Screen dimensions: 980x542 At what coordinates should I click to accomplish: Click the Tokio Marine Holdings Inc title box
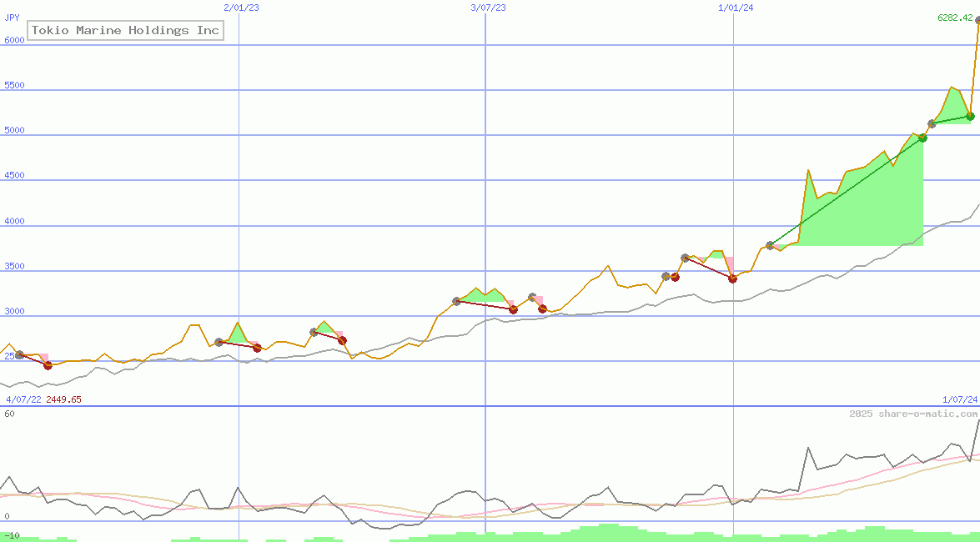tap(126, 31)
